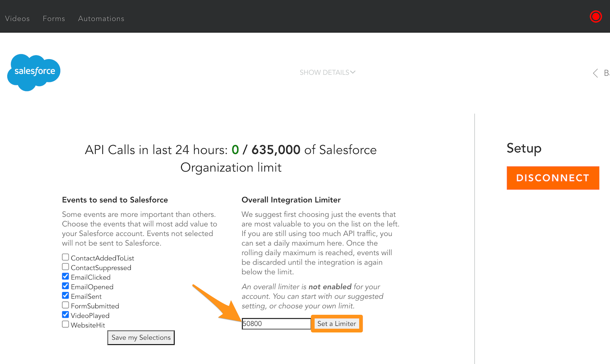This screenshot has width=610, height=364.
Task: Check the FormSubmitted event
Action: coord(66,305)
